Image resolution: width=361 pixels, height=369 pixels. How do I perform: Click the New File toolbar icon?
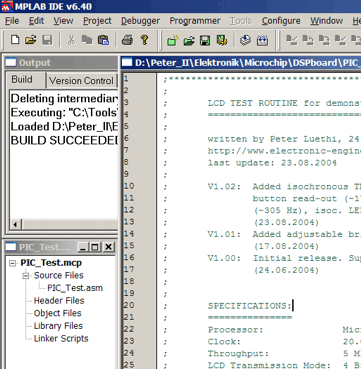click(15, 40)
